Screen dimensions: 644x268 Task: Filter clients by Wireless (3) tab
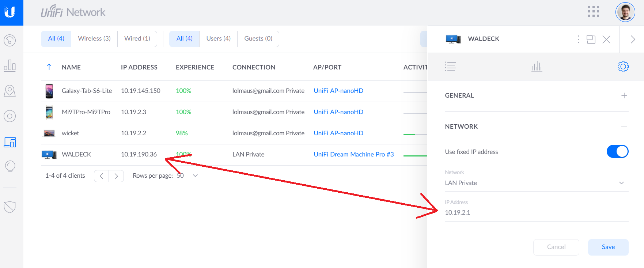[x=94, y=39]
